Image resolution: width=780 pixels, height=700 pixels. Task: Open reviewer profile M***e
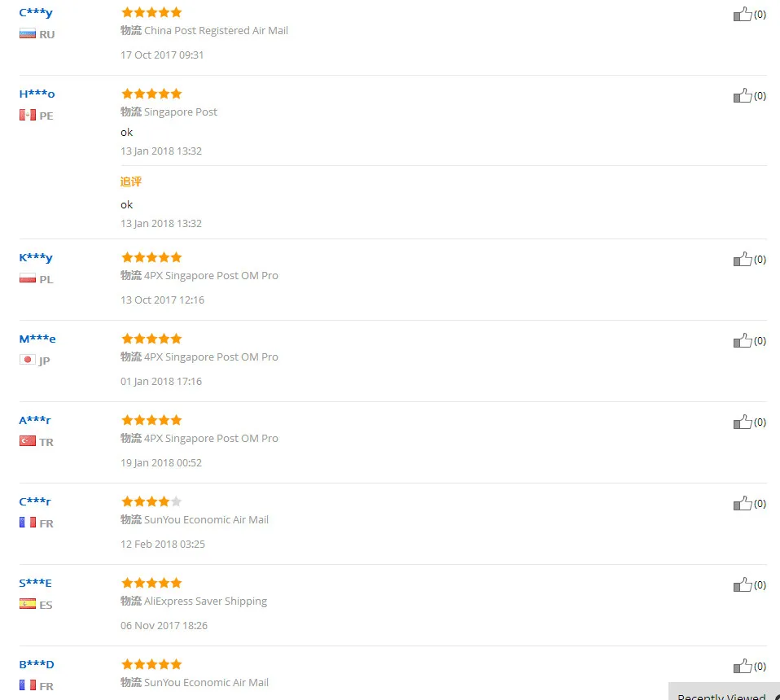point(37,339)
